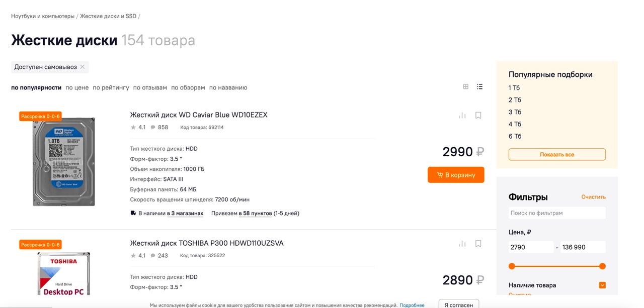
Task: Sort products 'по отзывам'
Action: 150,87
